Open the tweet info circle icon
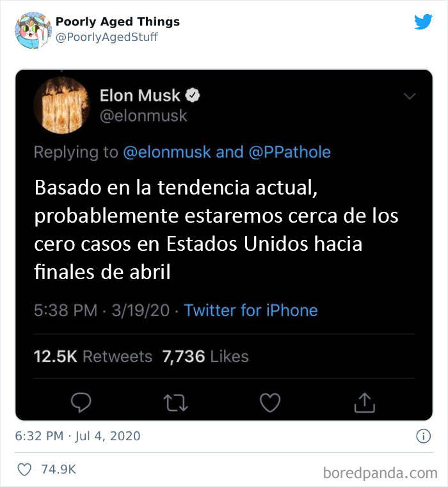 (x=424, y=436)
